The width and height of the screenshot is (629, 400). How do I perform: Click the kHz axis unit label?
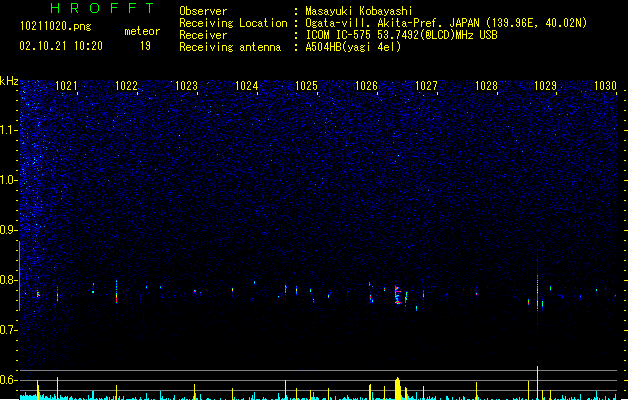(9, 81)
